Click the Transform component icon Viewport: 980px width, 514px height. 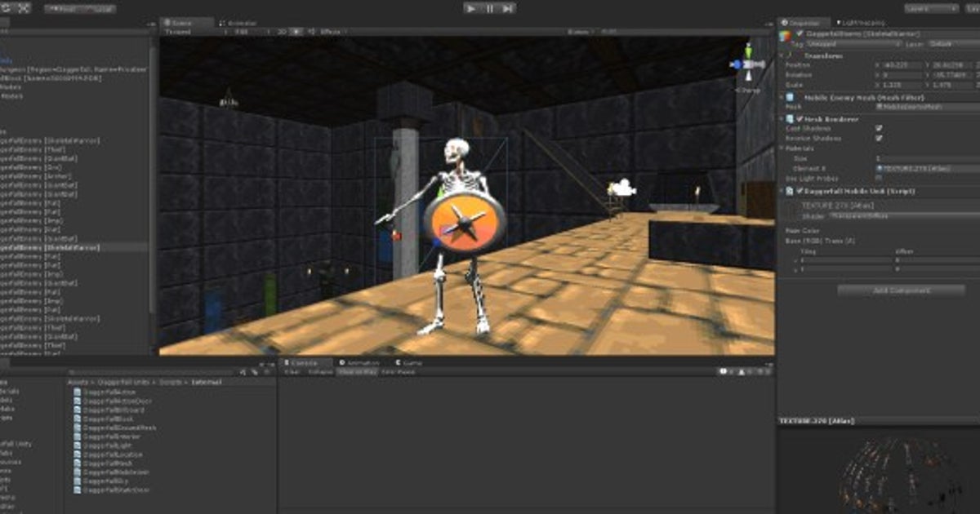pos(790,55)
